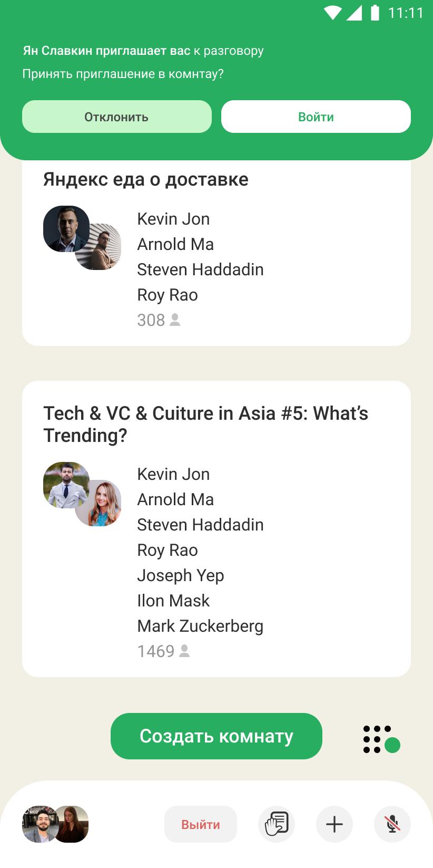Open the dotted grid menu icon

pos(381,739)
